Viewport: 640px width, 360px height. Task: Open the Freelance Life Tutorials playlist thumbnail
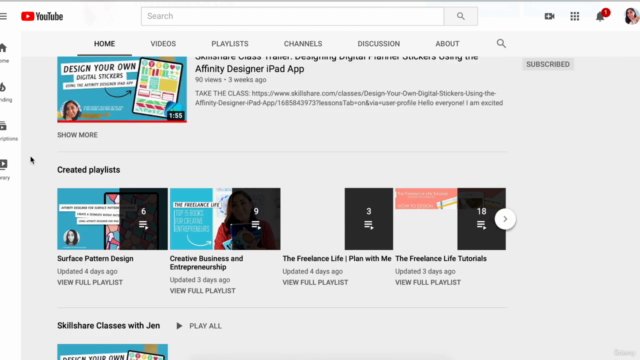(x=450, y=219)
